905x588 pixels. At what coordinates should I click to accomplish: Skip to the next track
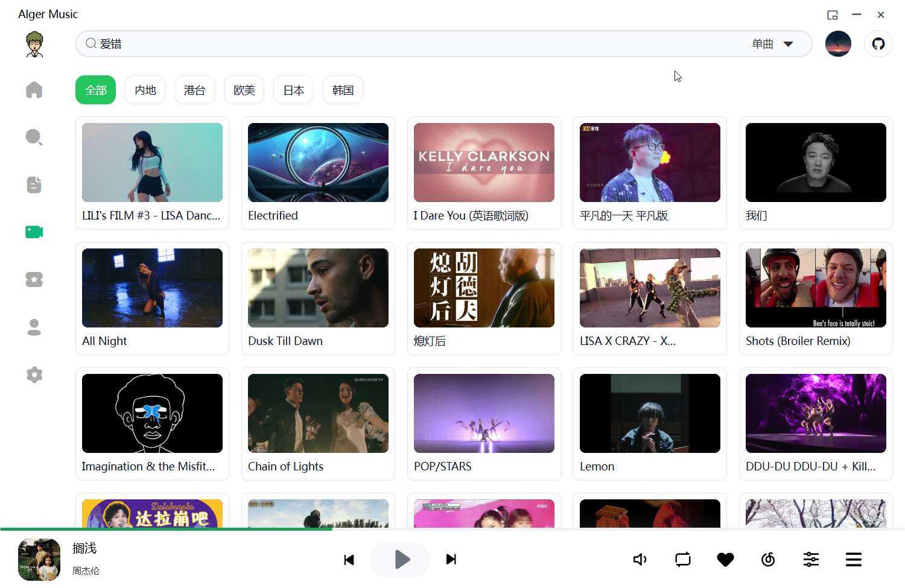(x=451, y=560)
